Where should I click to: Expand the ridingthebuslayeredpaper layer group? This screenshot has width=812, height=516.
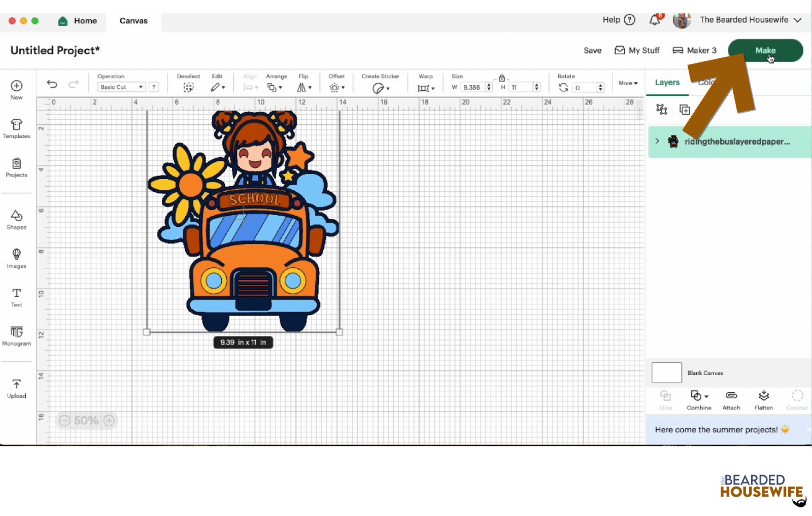(x=657, y=141)
